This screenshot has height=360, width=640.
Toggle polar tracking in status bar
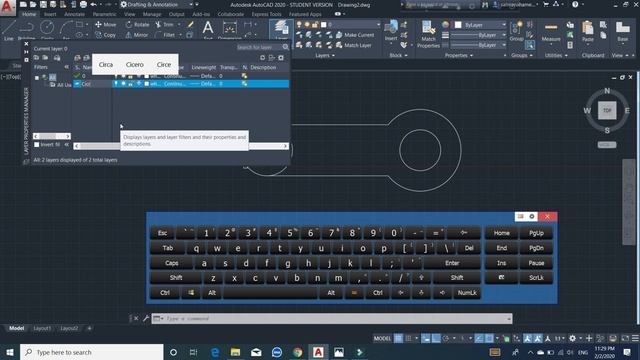point(446,338)
